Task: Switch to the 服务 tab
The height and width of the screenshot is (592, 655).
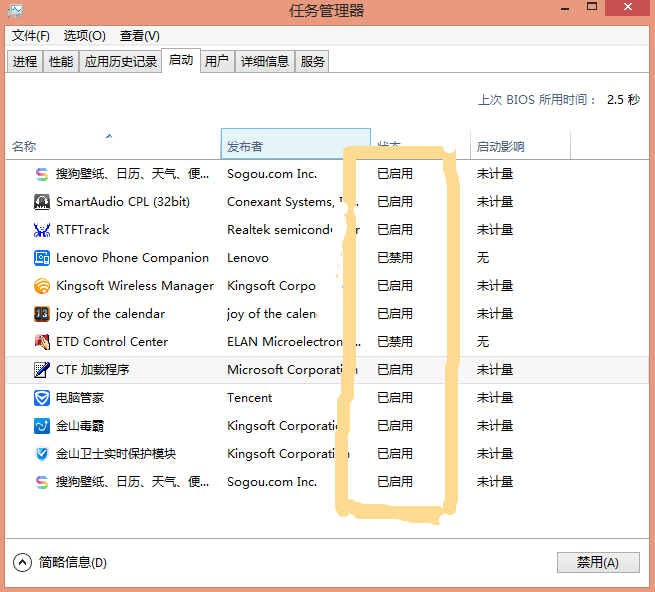Action: click(x=312, y=62)
